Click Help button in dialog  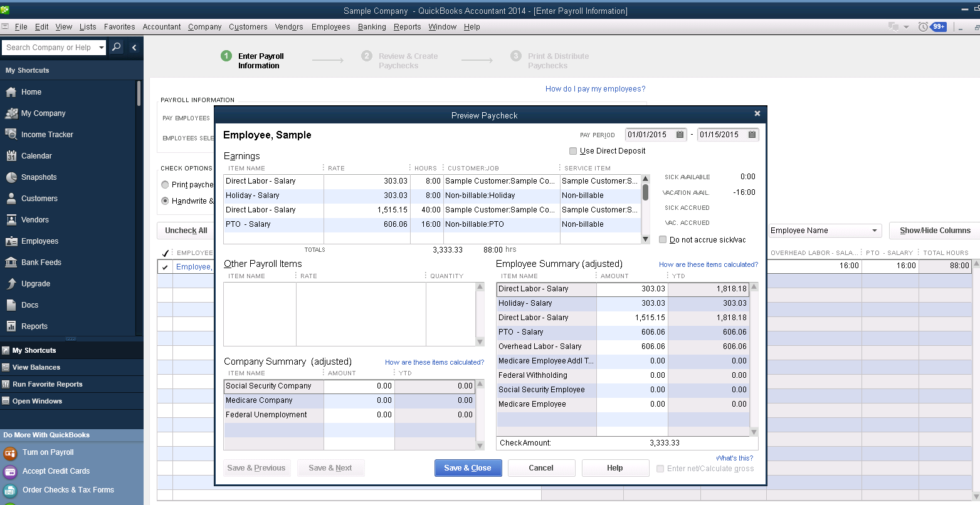point(615,468)
